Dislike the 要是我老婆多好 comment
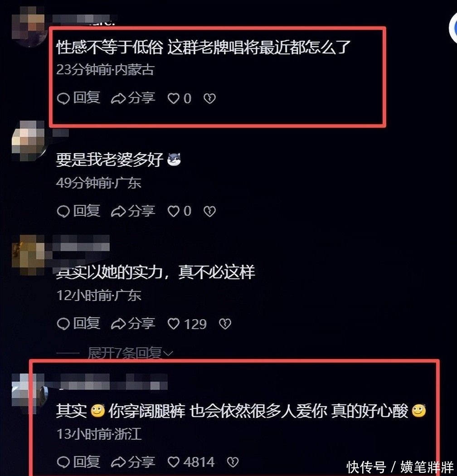 click(209, 211)
